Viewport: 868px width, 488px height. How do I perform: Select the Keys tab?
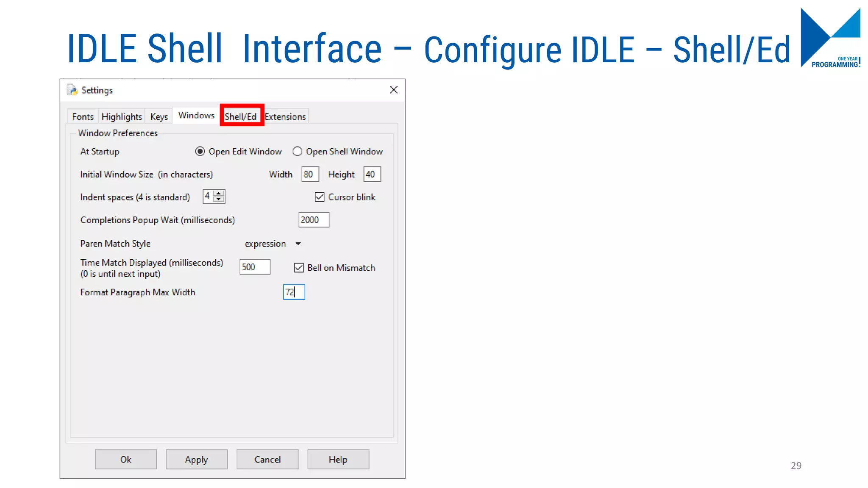coord(159,116)
